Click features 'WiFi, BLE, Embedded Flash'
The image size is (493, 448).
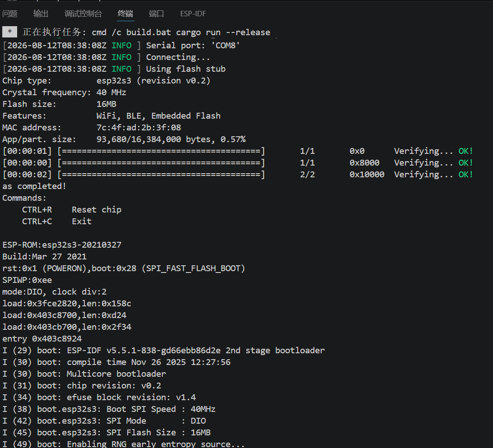[158, 116]
